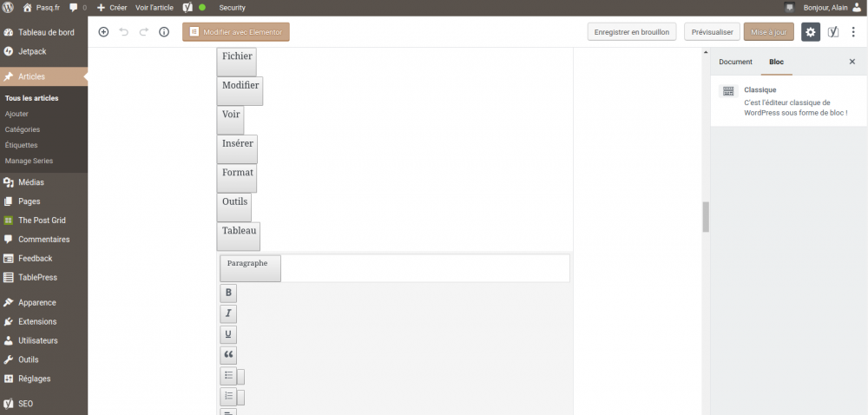Click the undo arrow in editor toolbar
The height and width of the screenshot is (415, 868).
tap(124, 32)
